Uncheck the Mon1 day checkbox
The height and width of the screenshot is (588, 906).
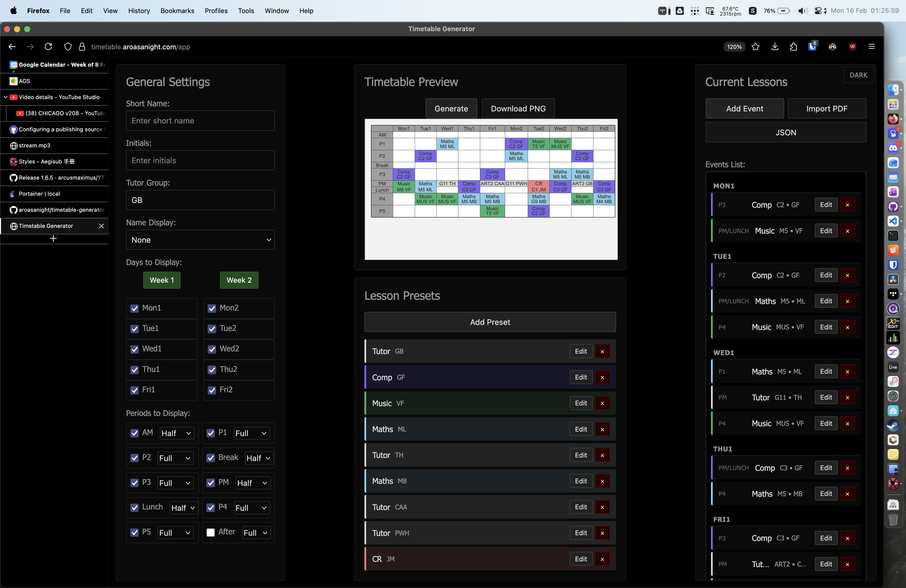pyautogui.click(x=134, y=308)
